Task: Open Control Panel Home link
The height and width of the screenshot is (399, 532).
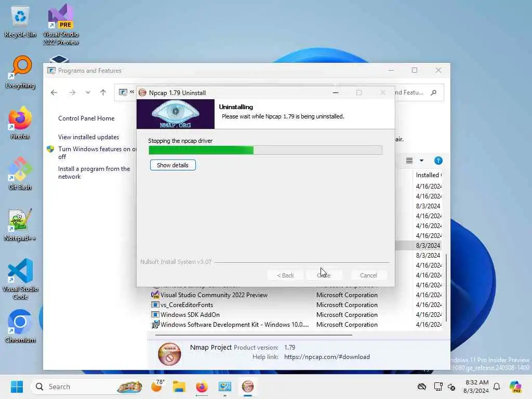Action: tap(86, 118)
